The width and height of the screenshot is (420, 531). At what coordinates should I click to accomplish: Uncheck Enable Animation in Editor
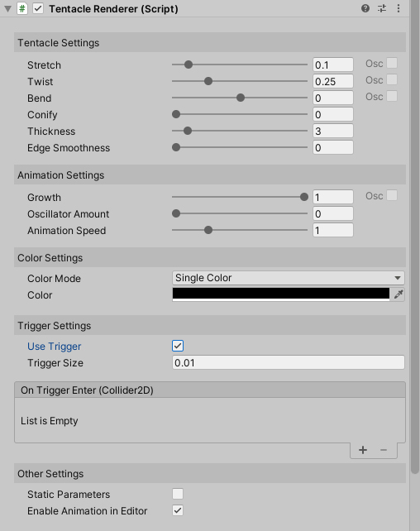178,510
